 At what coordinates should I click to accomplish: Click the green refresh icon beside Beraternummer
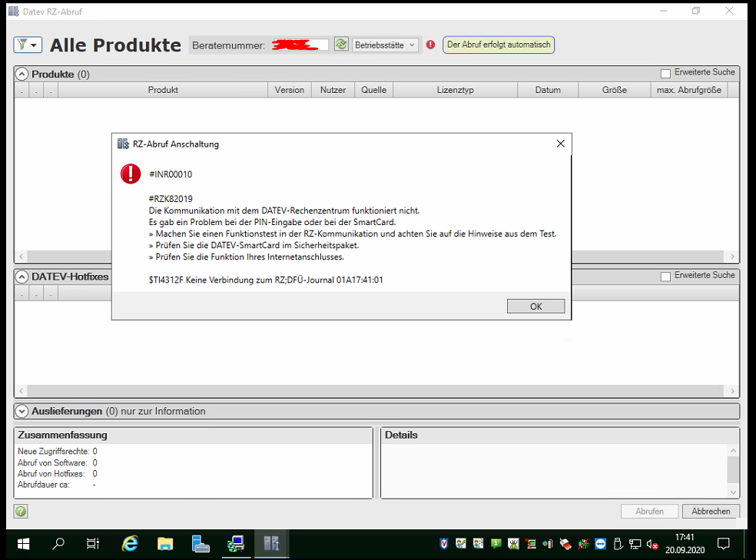[x=342, y=45]
